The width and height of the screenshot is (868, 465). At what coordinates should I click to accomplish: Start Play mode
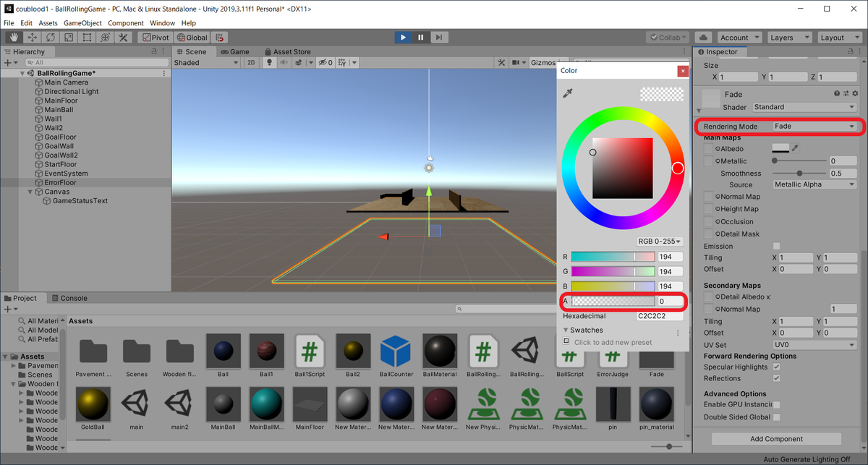[404, 38]
